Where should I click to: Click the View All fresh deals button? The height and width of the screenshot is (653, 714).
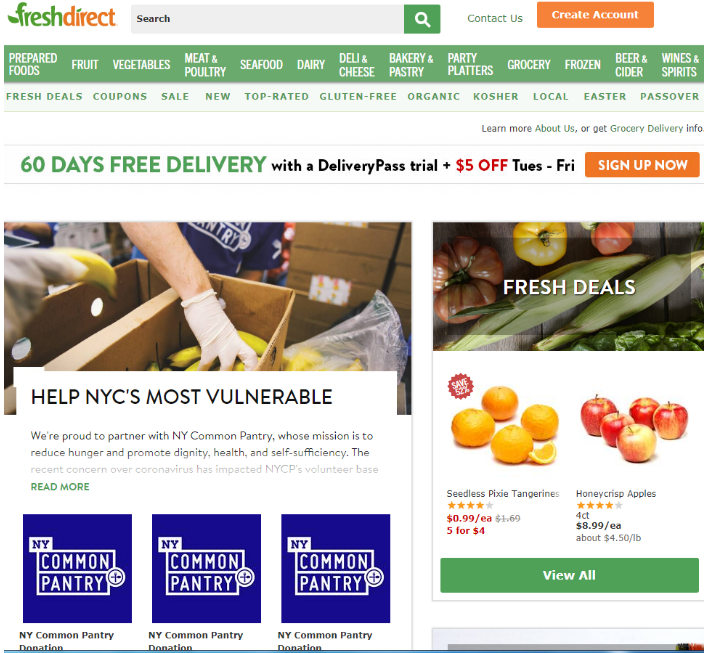click(569, 575)
